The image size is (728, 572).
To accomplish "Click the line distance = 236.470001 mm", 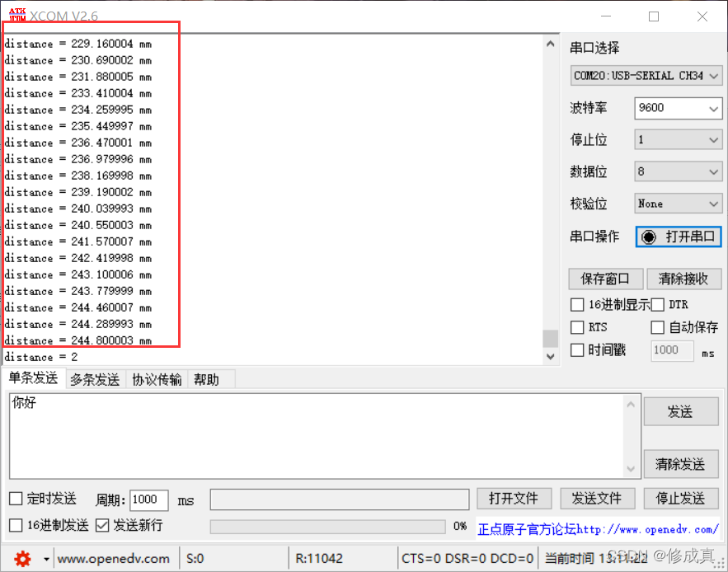I will tap(78, 143).
